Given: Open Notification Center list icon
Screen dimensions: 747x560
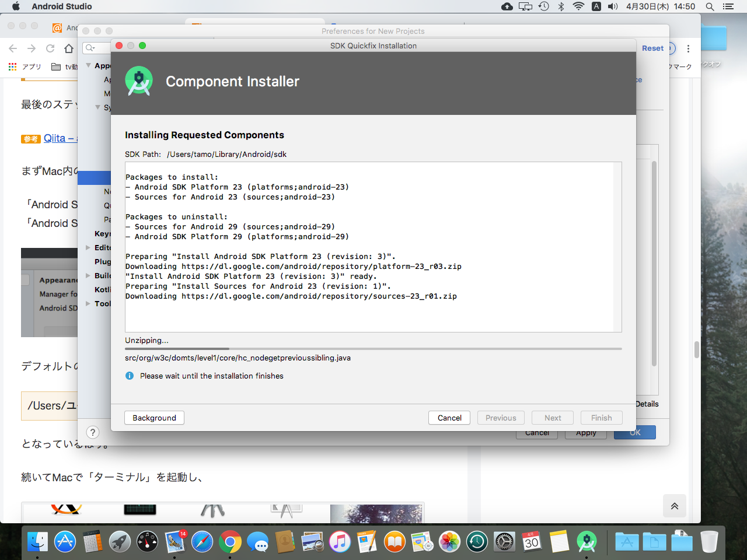Looking at the screenshot, I should point(728,6).
